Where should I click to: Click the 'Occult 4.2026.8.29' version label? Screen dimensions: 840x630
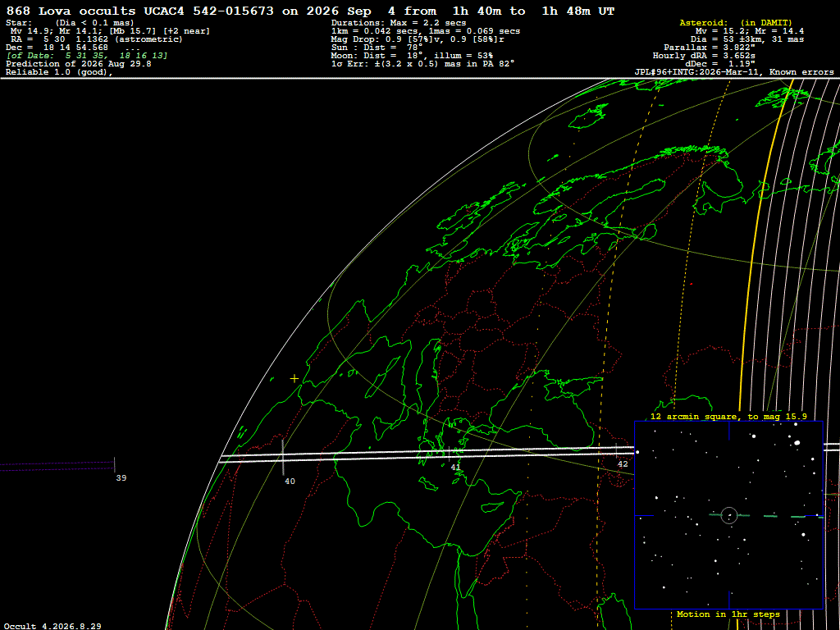52,626
